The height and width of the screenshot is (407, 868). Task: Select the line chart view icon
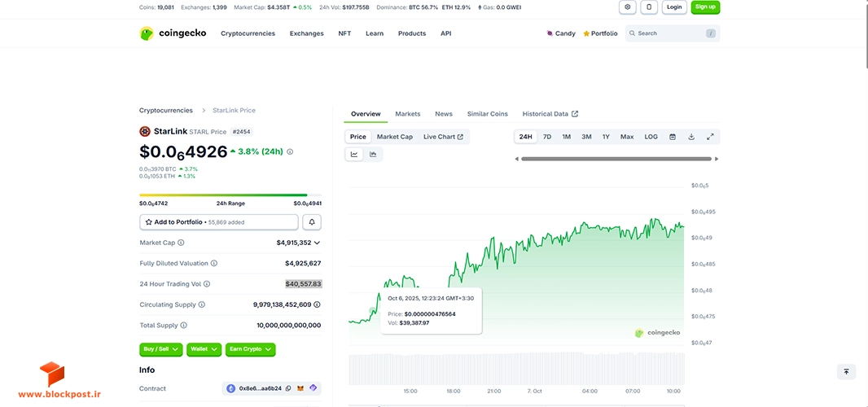pos(354,155)
